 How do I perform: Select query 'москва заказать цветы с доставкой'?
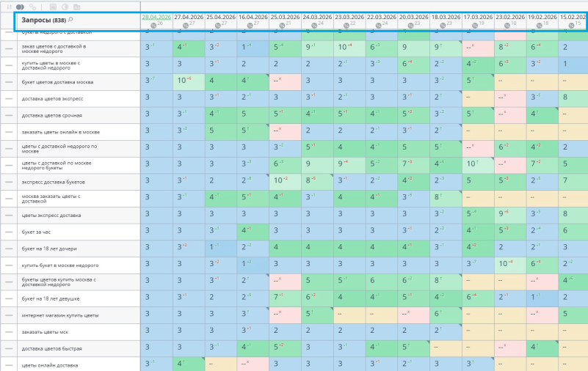tap(51, 199)
